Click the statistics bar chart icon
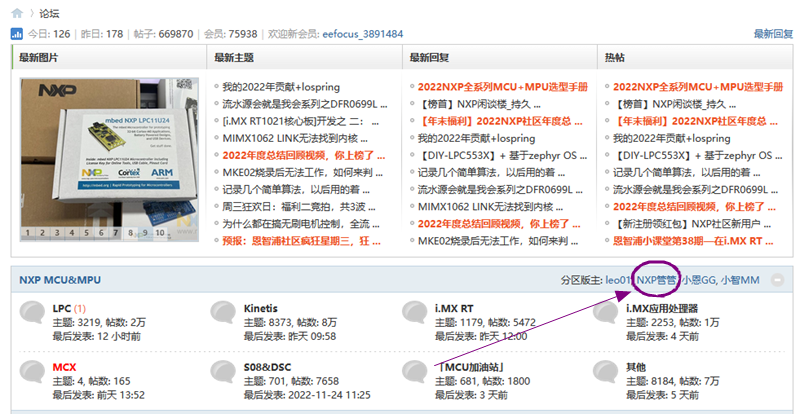The height and width of the screenshot is (414, 800). (x=17, y=34)
